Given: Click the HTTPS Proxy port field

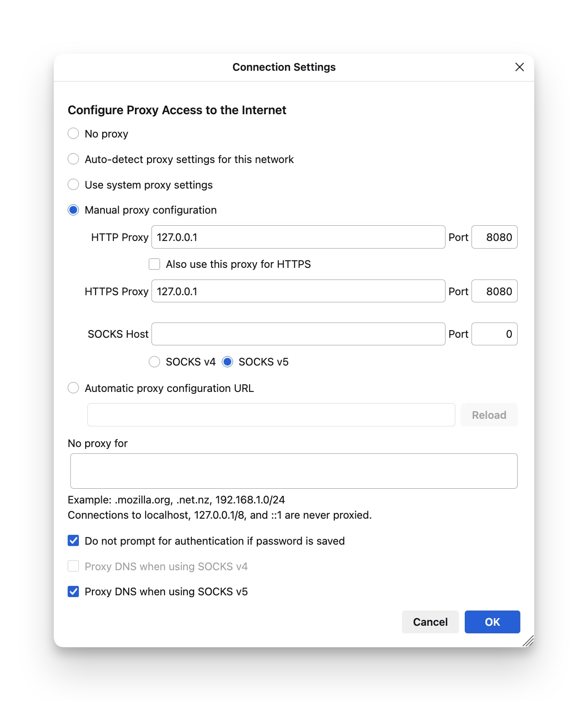Looking at the screenshot, I should tap(494, 291).
